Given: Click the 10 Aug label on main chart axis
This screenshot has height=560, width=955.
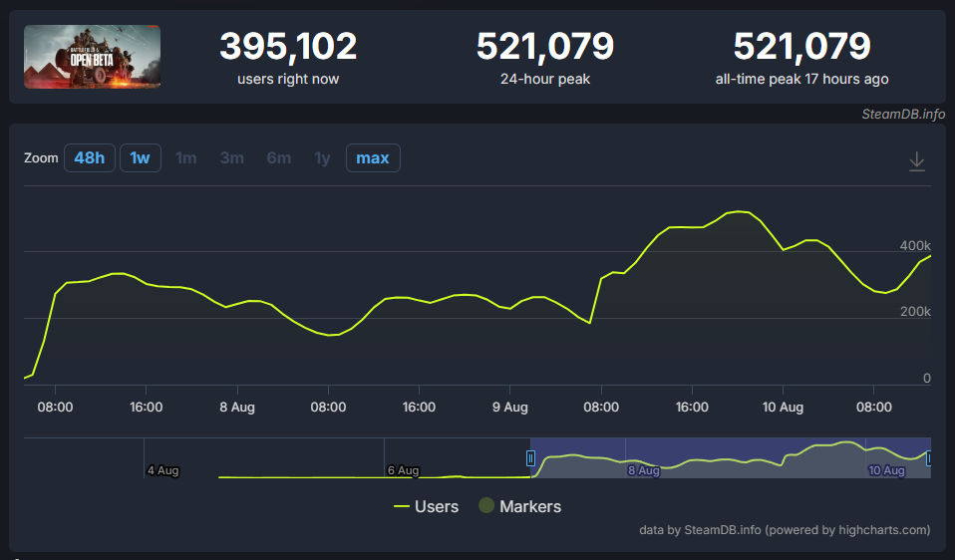Looking at the screenshot, I should (x=783, y=408).
